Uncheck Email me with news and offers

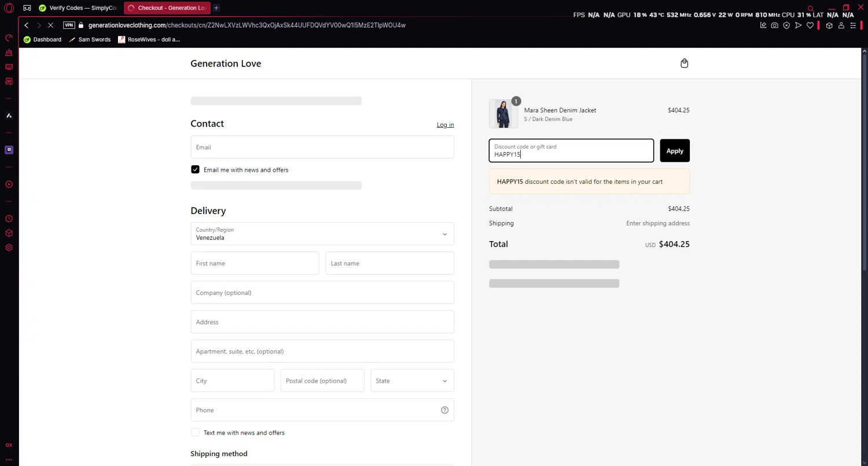pos(195,169)
